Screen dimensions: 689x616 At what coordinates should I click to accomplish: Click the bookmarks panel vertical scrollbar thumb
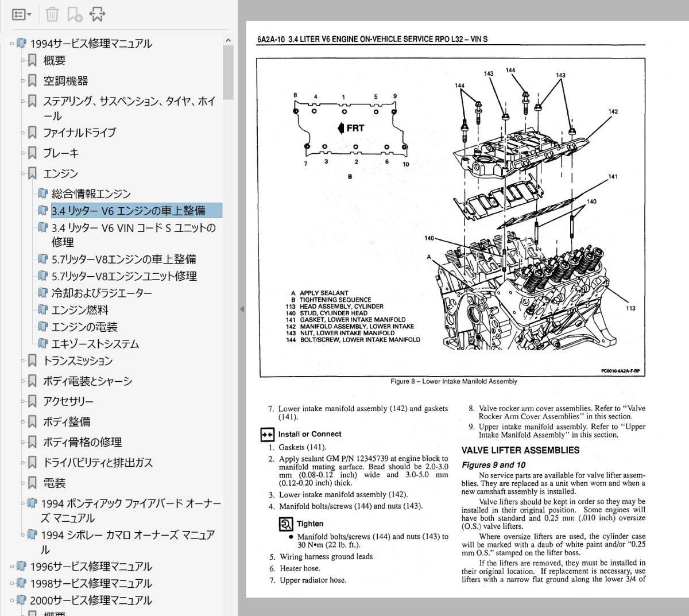tap(228, 73)
